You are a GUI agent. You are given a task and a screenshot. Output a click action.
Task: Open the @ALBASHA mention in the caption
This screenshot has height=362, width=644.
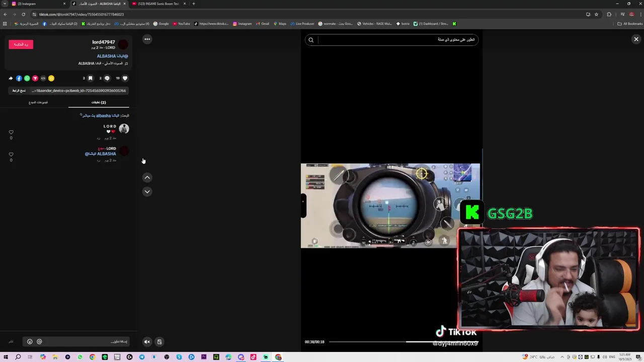tap(112, 56)
